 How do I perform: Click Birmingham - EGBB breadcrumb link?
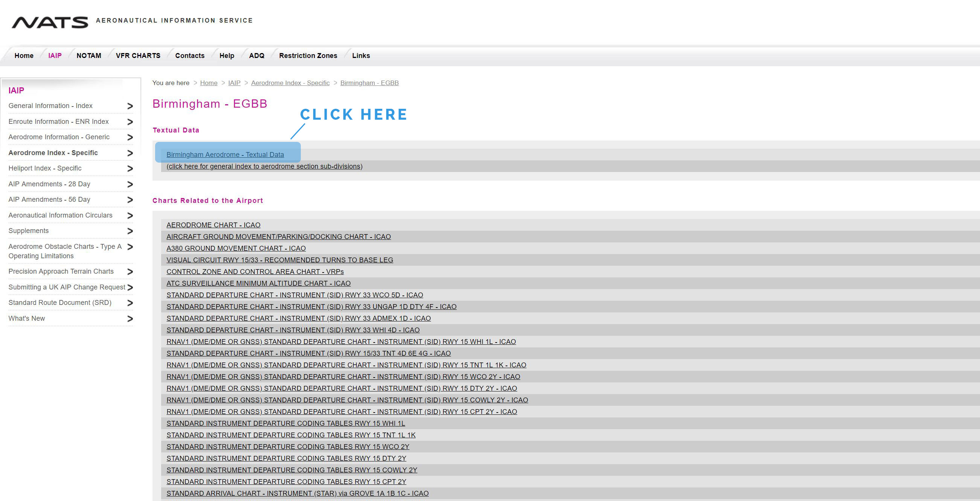coord(369,83)
